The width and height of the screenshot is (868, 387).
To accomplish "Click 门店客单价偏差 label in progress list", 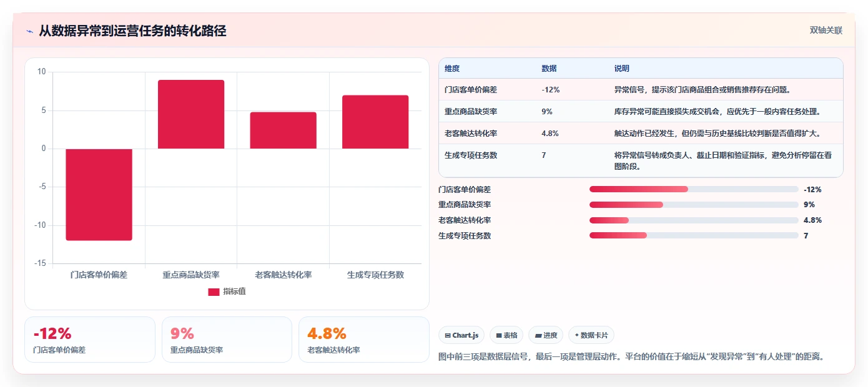I will [465, 189].
